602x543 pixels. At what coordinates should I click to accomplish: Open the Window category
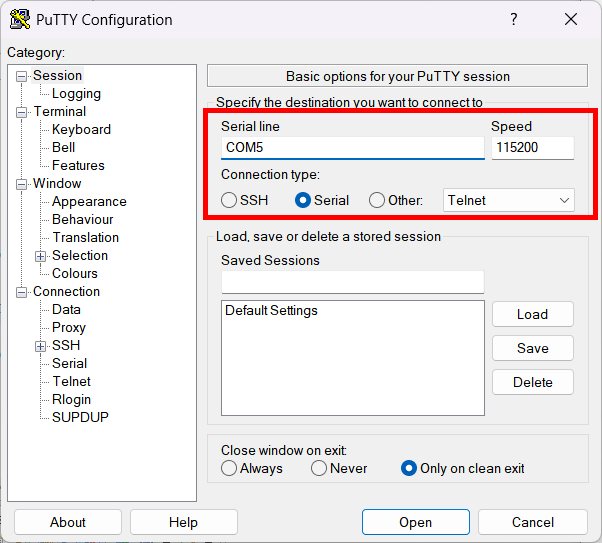(57, 184)
